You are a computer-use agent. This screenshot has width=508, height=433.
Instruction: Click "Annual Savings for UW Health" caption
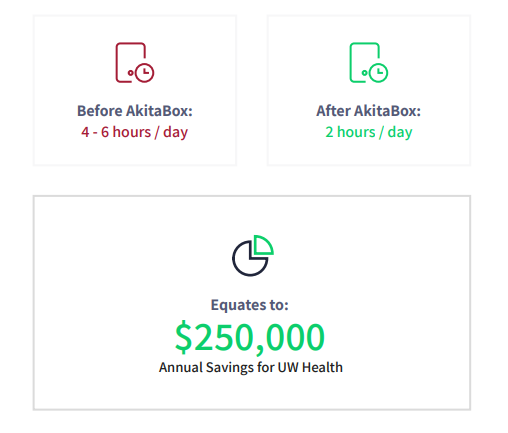coord(251,367)
